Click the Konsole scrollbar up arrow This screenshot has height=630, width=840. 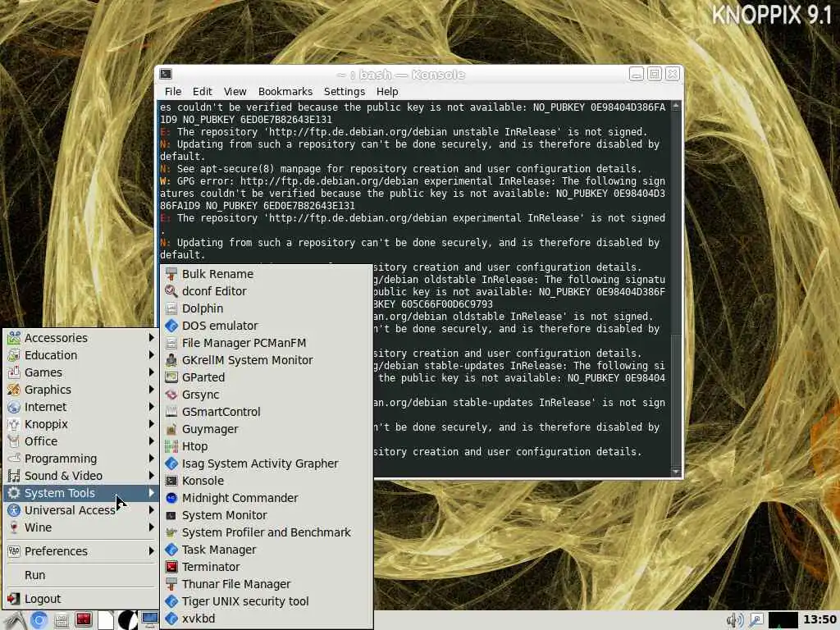click(x=676, y=106)
